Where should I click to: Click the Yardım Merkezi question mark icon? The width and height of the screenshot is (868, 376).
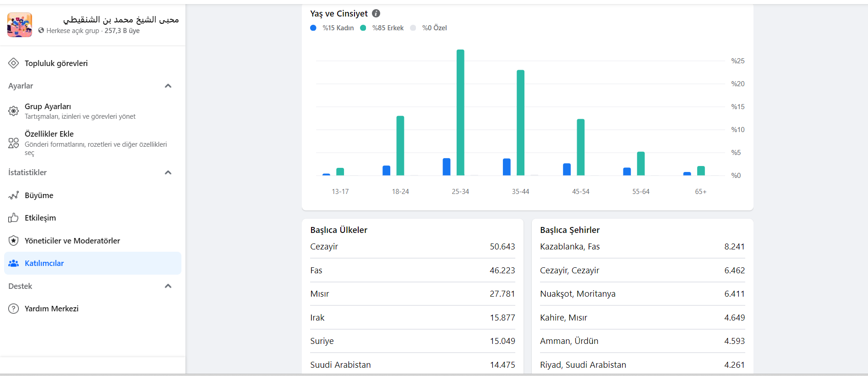click(x=14, y=309)
